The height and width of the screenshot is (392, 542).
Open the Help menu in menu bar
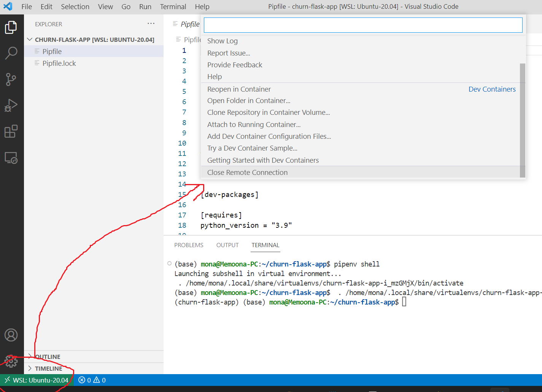pyautogui.click(x=202, y=6)
